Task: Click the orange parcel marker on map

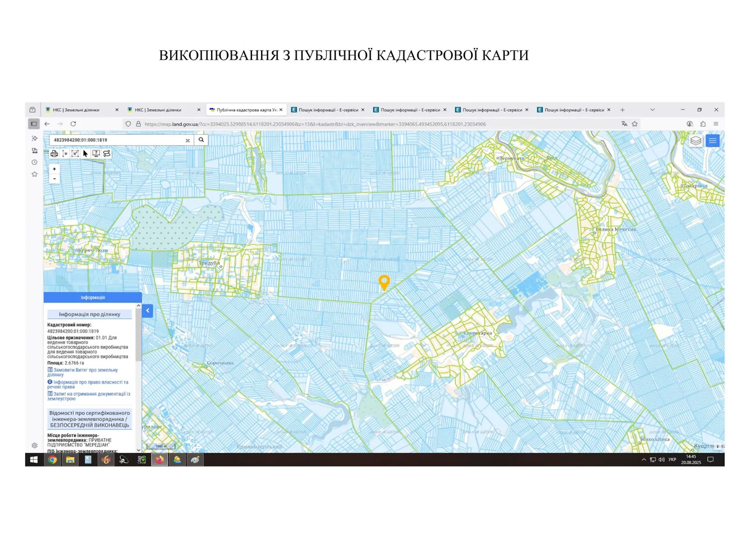Action: tap(384, 281)
